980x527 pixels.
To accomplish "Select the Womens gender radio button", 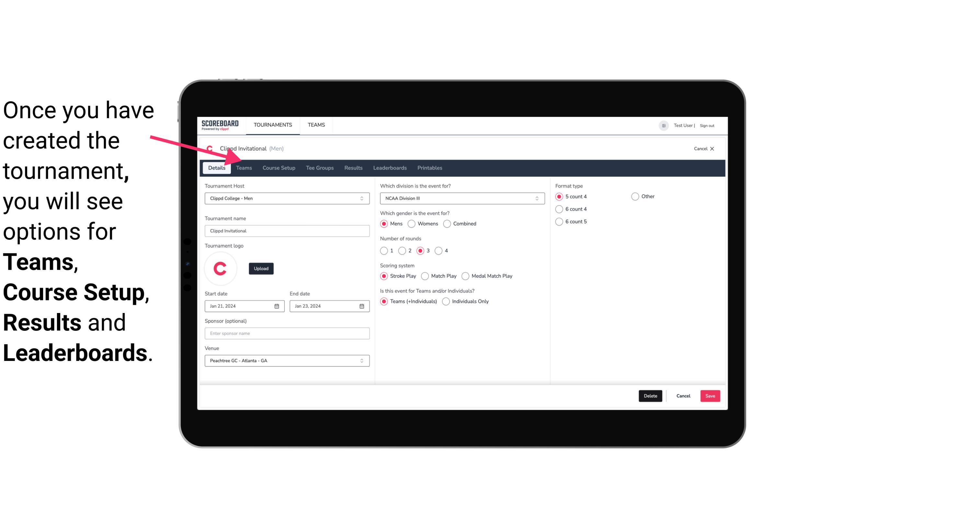I will (412, 223).
